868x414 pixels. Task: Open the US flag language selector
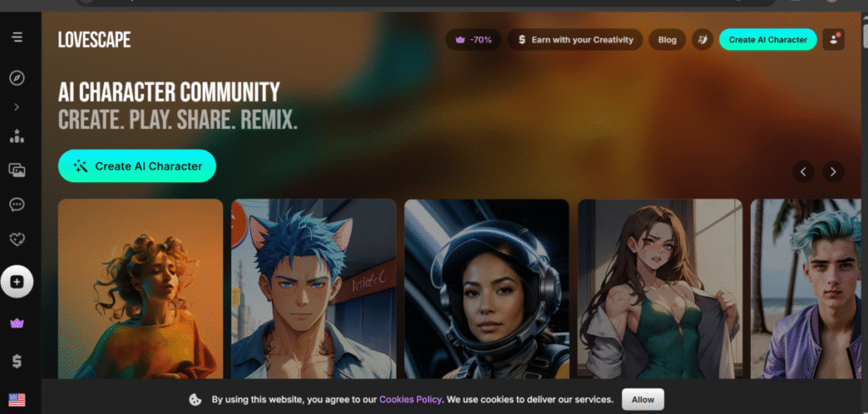tap(17, 399)
